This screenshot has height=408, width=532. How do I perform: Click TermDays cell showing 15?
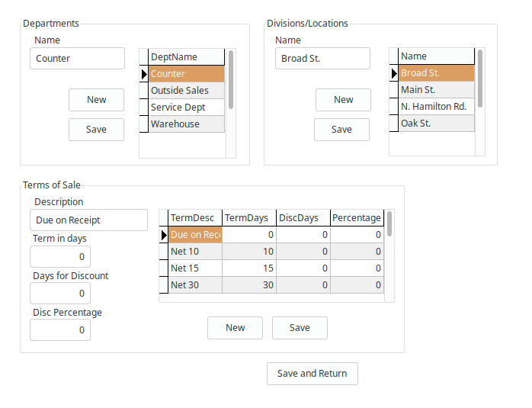click(249, 268)
